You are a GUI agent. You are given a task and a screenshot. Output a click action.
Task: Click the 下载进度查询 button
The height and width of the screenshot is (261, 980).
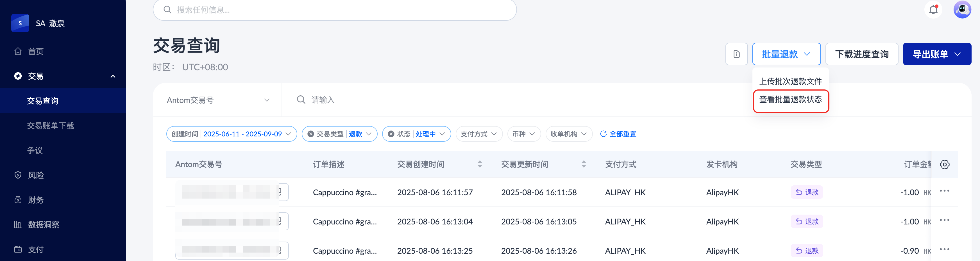(861, 54)
